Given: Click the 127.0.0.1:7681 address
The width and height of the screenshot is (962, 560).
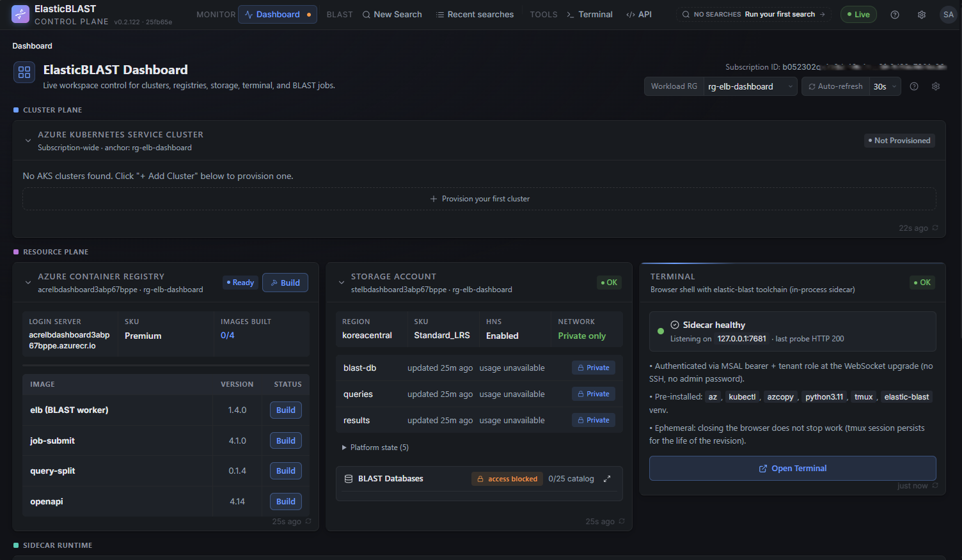Looking at the screenshot, I should tap(742, 339).
